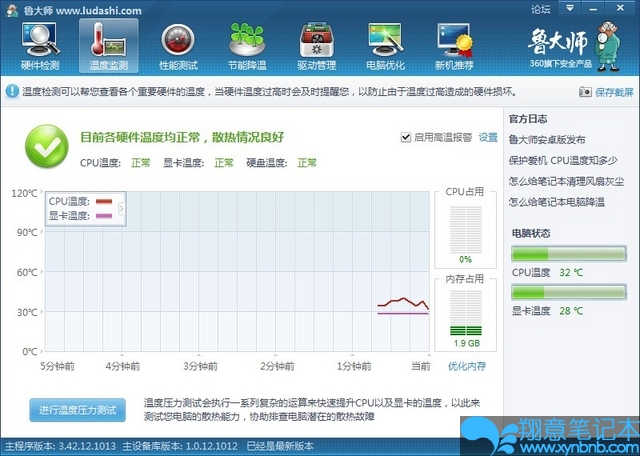640x456 pixels.
Task: Minimize the Ludashi window
Action: pyautogui.click(x=593, y=8)
